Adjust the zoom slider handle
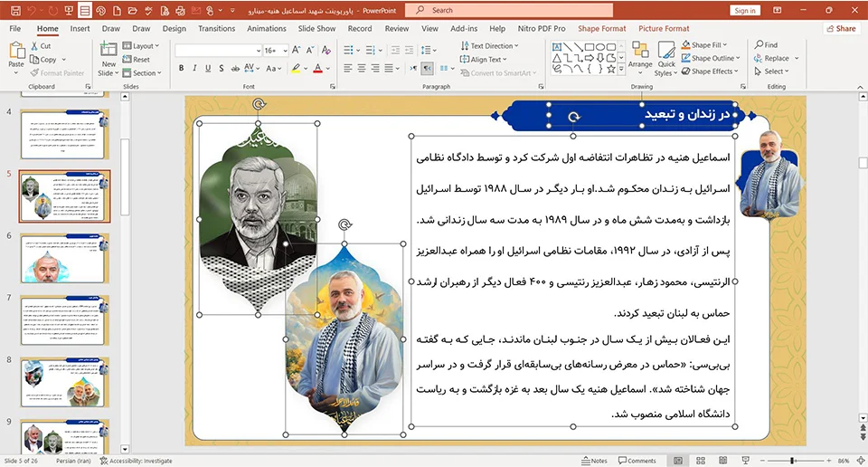Image resolution: width=868 pixels, height=467 pixels. pos(793,461)
